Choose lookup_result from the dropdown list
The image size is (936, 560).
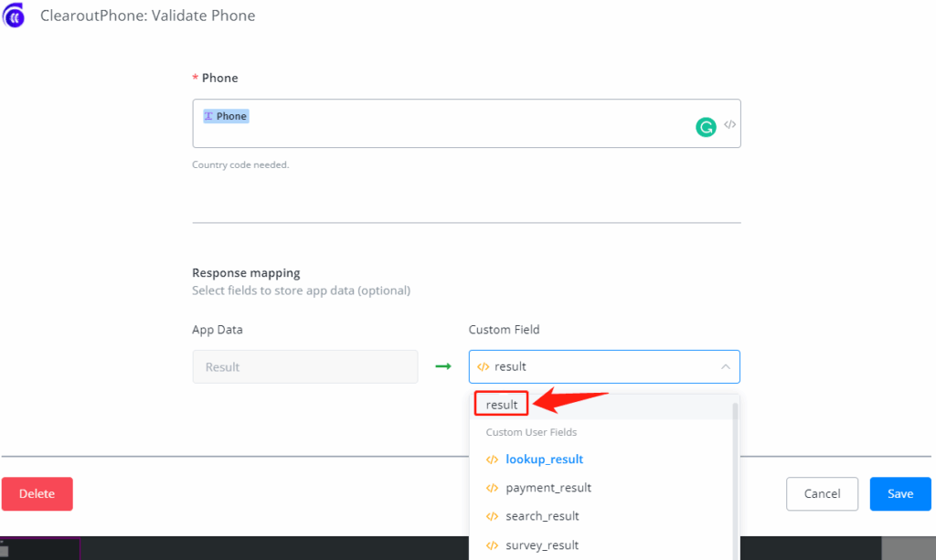coord(544,460)
